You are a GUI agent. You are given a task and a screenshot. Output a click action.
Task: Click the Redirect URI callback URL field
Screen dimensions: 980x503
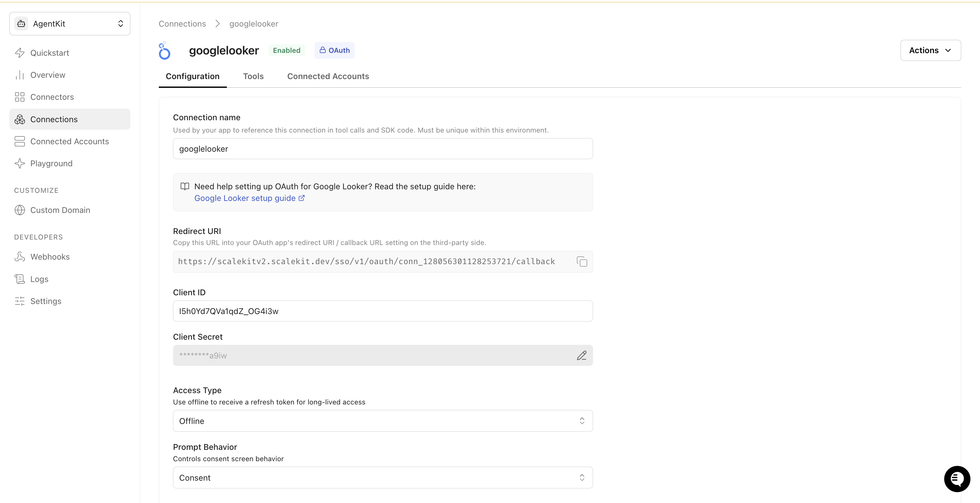pyautogui.click(x=383, y=262)
